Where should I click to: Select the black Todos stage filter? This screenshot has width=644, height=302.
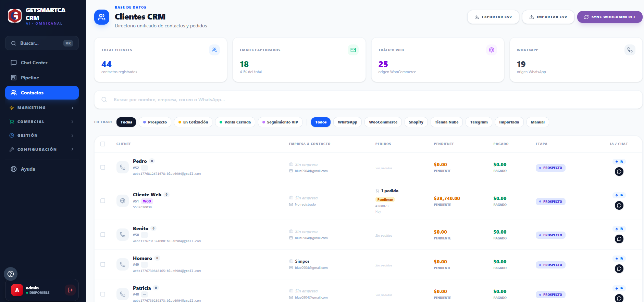point(126,122)
